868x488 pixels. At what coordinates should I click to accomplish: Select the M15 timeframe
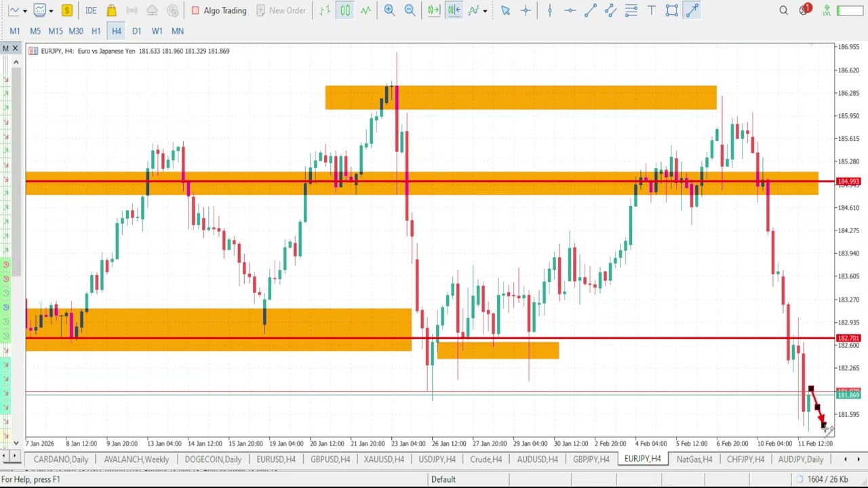click(x=56, y=30)
